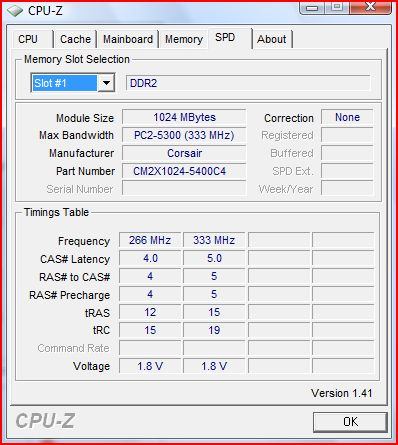
Task: Click the Memory Slot Selection group heading
Action: click(77, 59)
